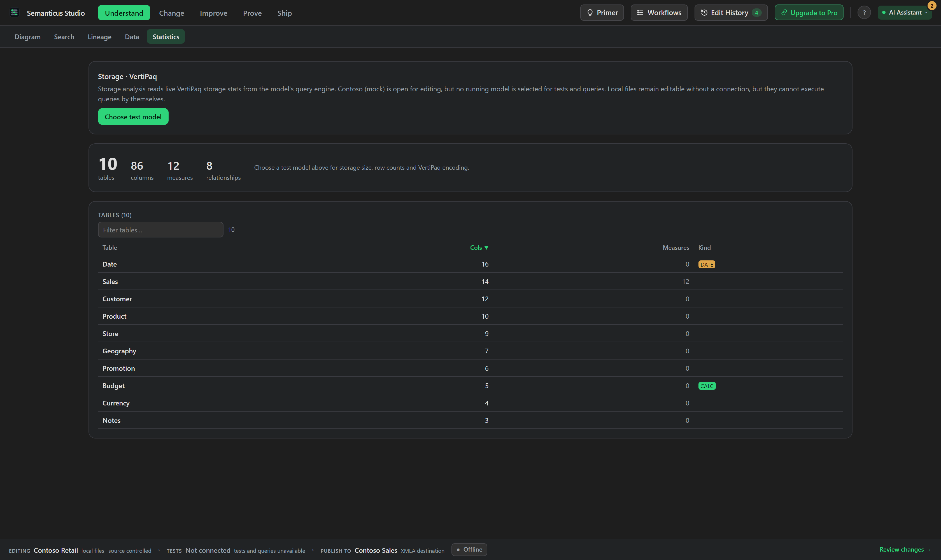Open the AI Assistant panel
Viewport: 941px width, 560px height.
point(904,12)
